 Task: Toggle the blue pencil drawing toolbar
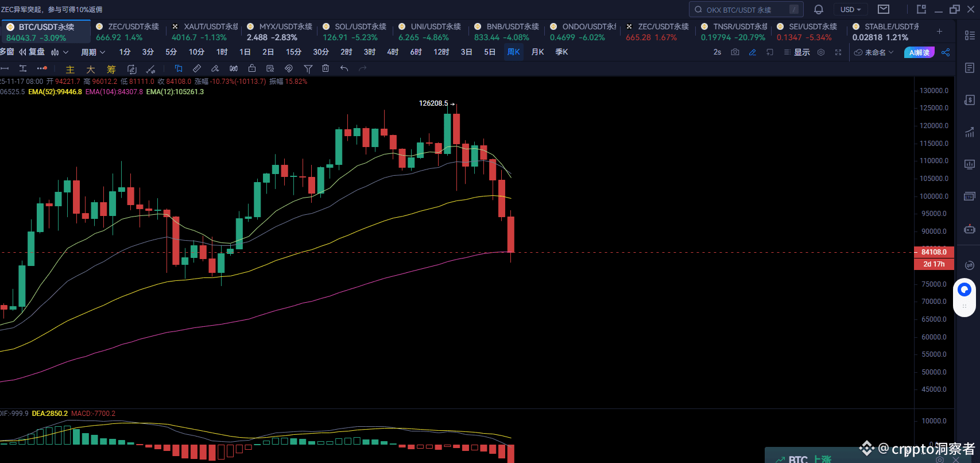(752, 52)
